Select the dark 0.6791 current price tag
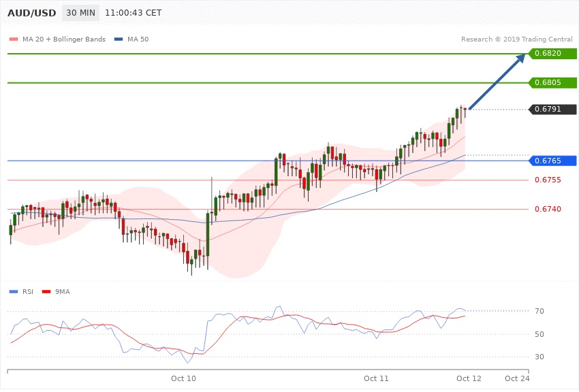The image size is (579, 392). [x=552, y=110]
